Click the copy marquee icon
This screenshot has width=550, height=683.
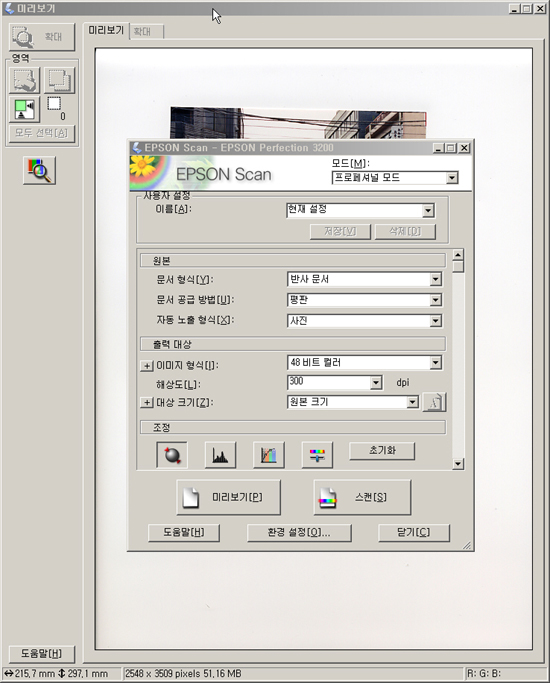(59, 80)
